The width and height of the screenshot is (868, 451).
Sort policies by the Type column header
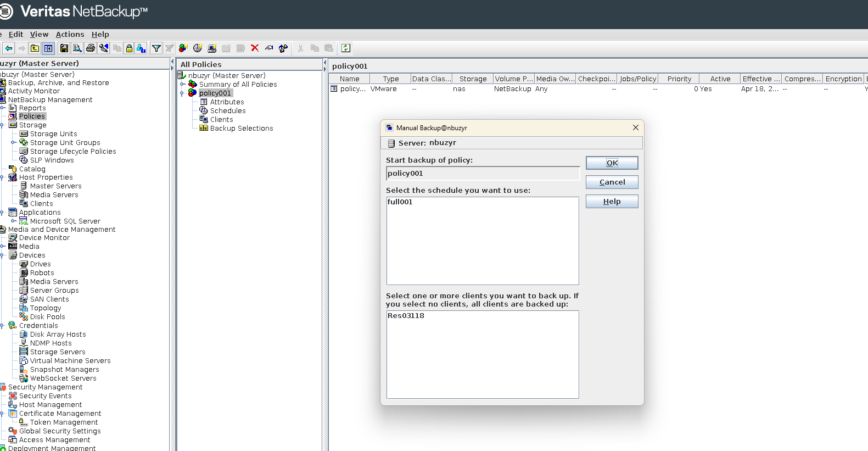coord(390,79)
